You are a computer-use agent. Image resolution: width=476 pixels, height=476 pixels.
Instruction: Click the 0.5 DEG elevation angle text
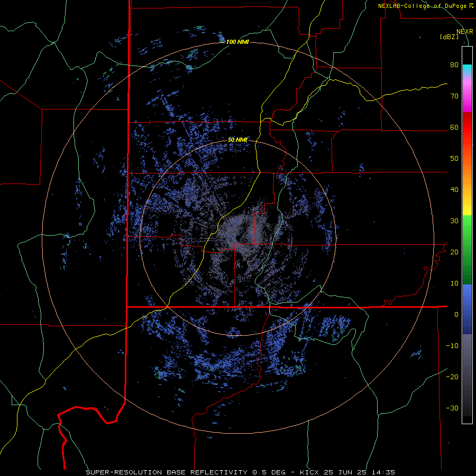(x=269, y=472)
